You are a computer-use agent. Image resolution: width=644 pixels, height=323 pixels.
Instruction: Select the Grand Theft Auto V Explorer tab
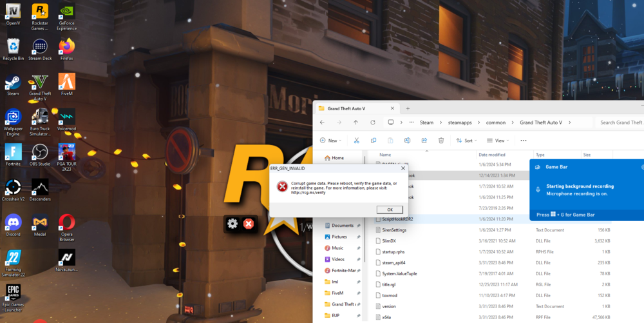point(357,108)
